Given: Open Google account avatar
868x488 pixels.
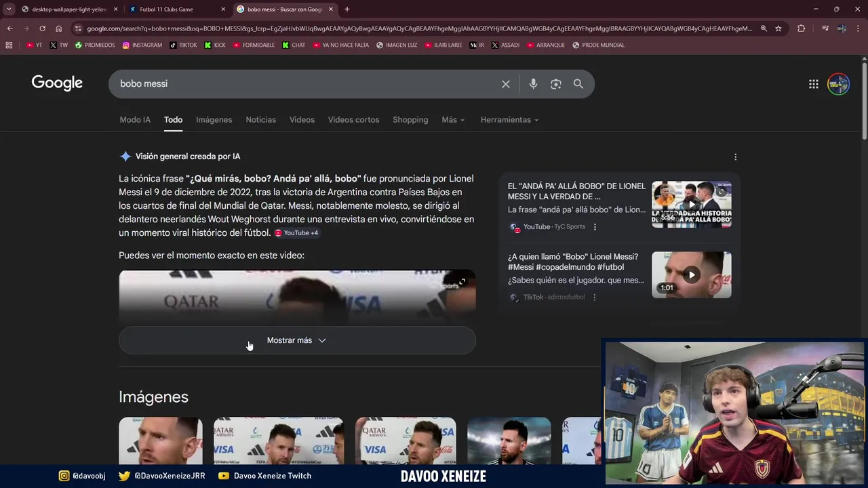Looking at the screenshot, I should tap(839, 84).
